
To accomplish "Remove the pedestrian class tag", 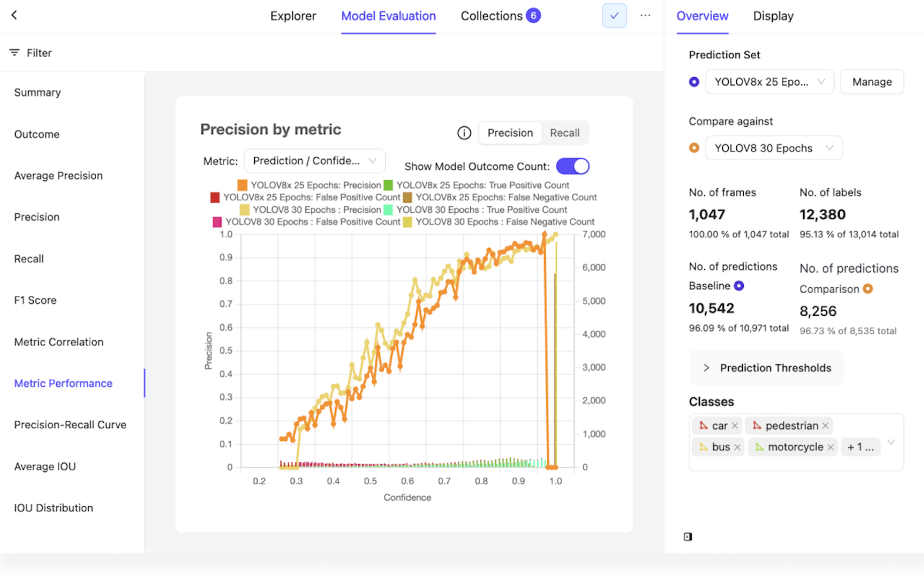I will click(825, 426).
